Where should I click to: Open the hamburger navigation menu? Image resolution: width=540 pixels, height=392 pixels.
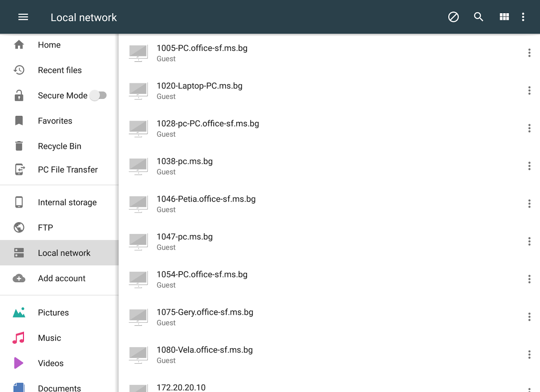click(23, 17)
